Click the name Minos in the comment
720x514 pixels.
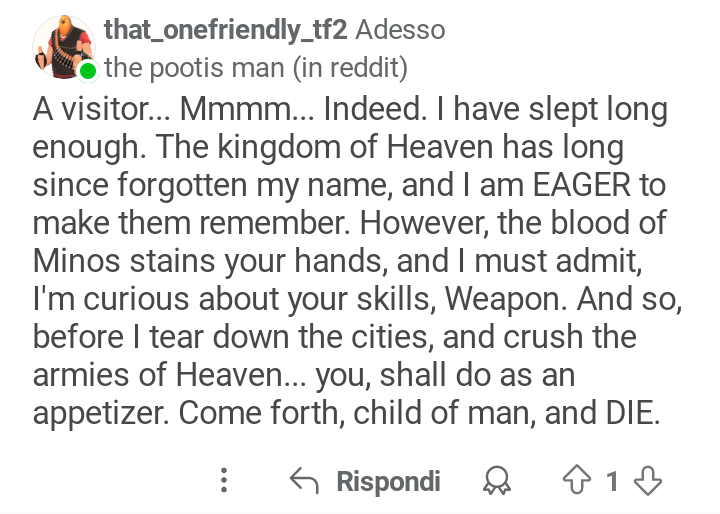[x=76, y=260]
